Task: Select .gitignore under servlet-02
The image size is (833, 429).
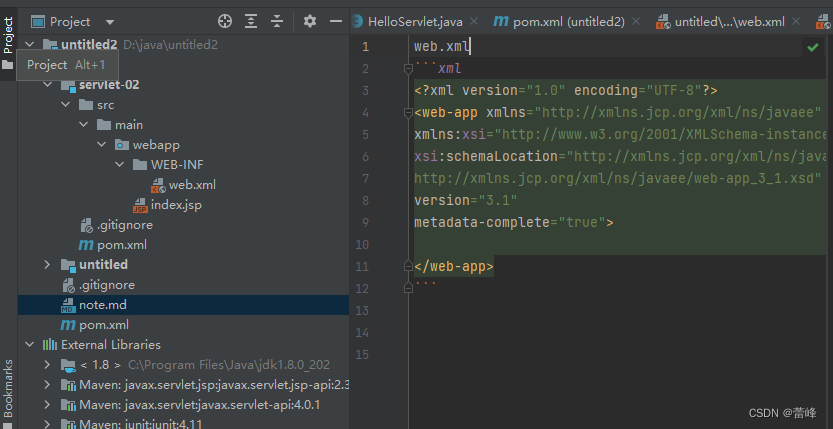Action: click(125, 225)
